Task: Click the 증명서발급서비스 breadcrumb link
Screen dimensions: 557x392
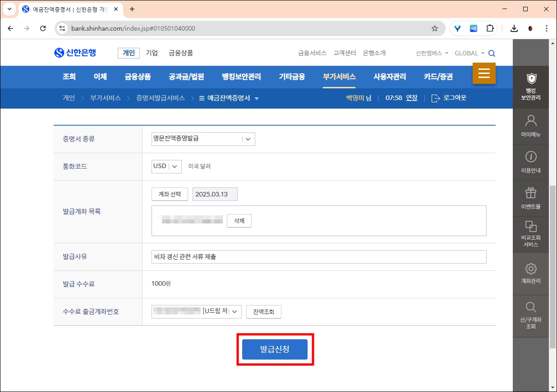Action: coord(161,98)
